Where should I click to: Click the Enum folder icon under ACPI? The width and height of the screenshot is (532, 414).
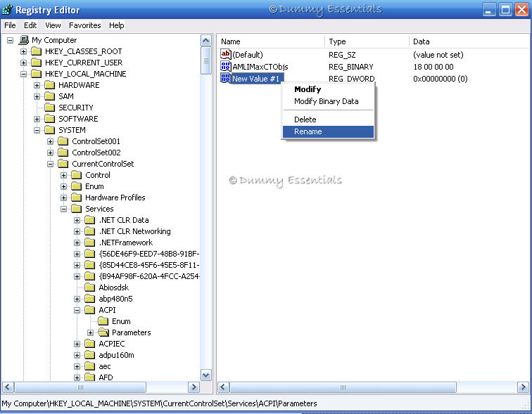click(103, 321)
